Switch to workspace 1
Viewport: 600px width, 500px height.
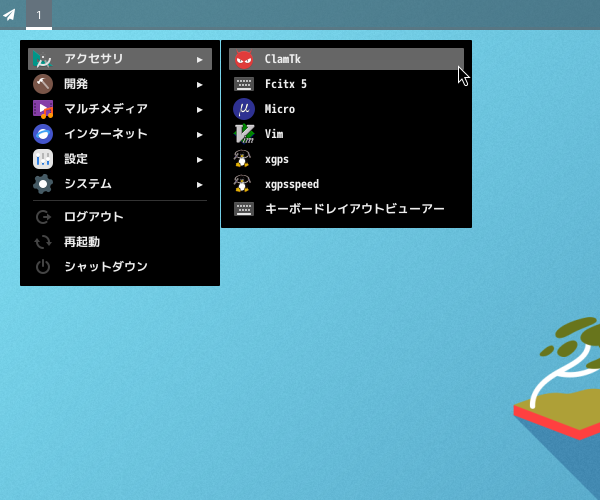point(39,15)
